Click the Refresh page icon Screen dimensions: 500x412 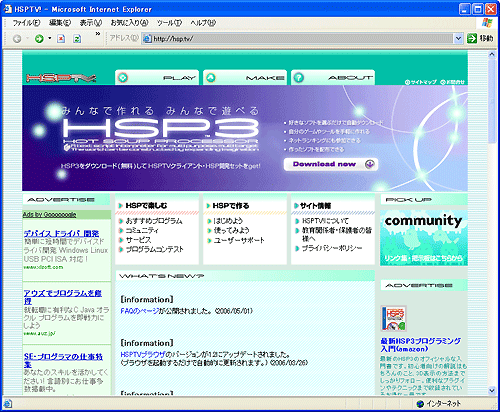[x=77, y=39]
